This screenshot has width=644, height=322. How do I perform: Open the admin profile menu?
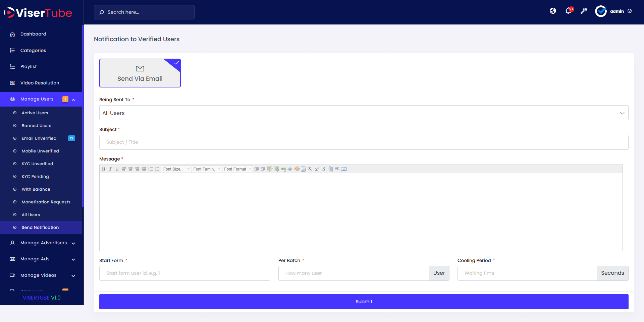614,11
